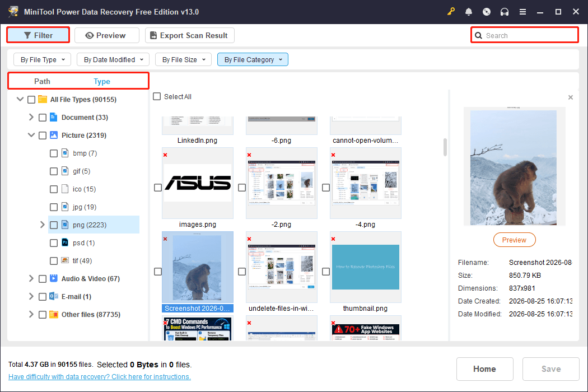588x392 pixels.
Task: Click the Document category file icon
Action: click(54, 117)
